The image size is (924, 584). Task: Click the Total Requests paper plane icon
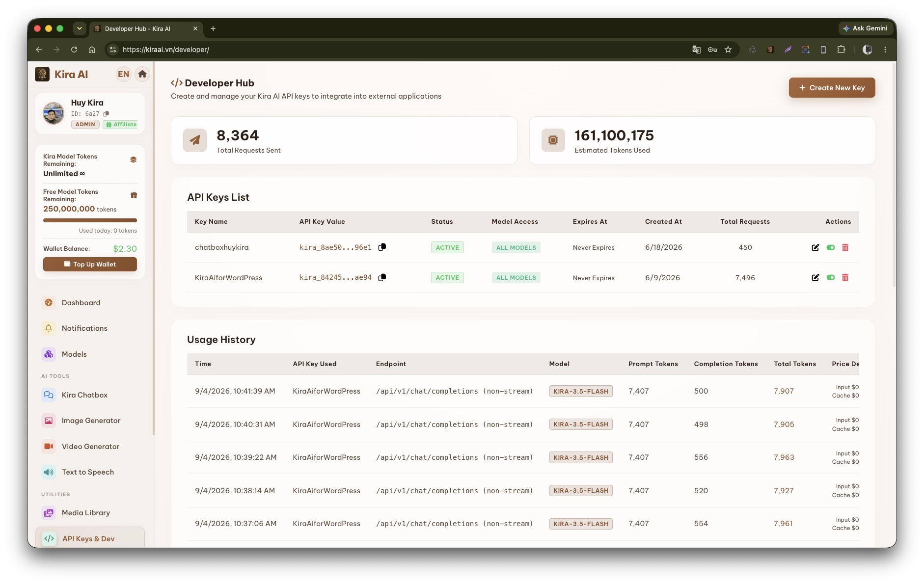click(195, 140)
